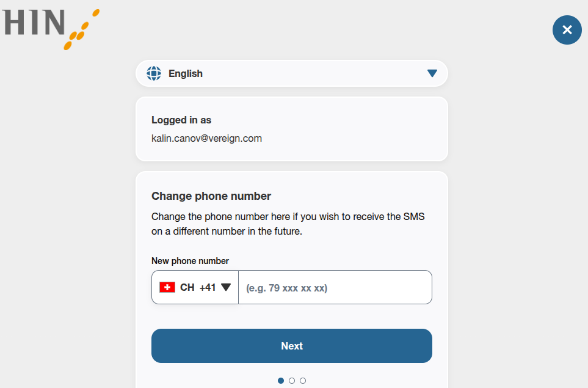Click the +41 dial code
This screenshot has height=388, width=588.
[x=208, y=287]
